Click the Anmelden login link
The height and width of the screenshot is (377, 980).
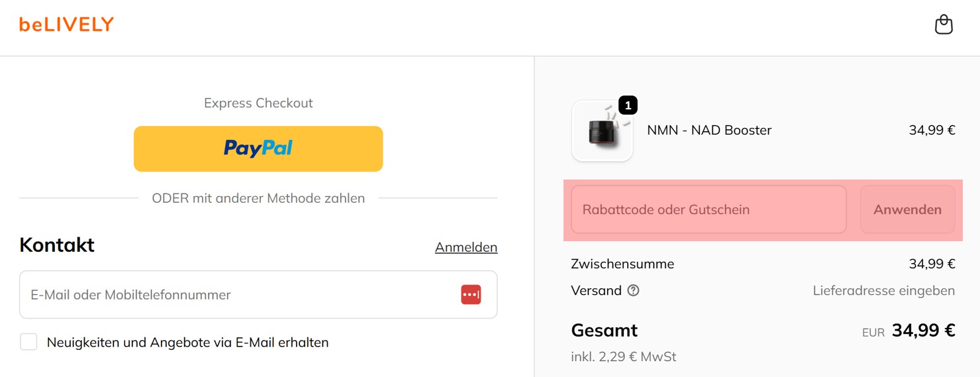(465, 247)
